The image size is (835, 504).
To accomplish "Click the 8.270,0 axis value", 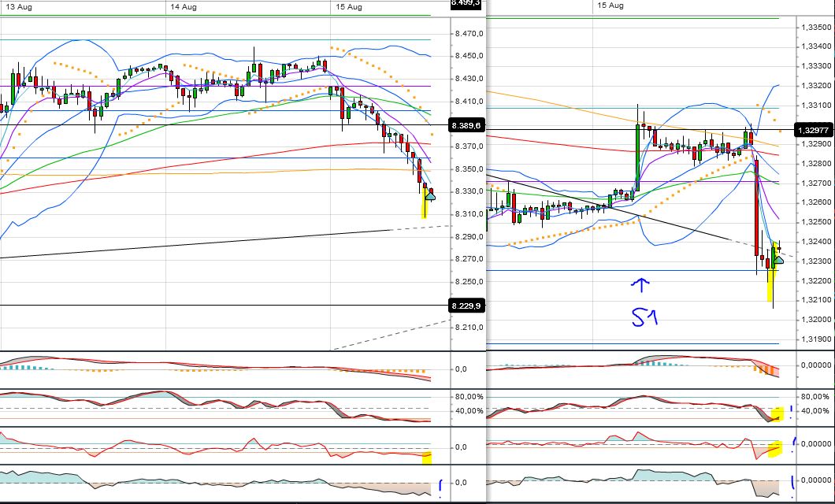I will 469,259.
